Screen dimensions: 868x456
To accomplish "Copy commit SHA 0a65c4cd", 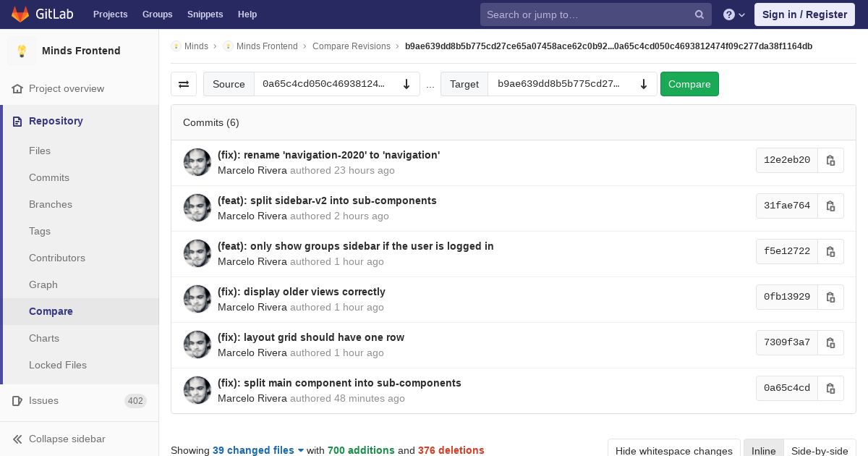I will click(x=830, y=388).
